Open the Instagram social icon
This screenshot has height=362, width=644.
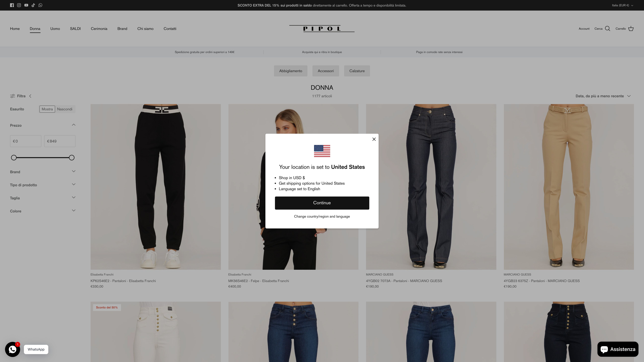click(19, 5)
